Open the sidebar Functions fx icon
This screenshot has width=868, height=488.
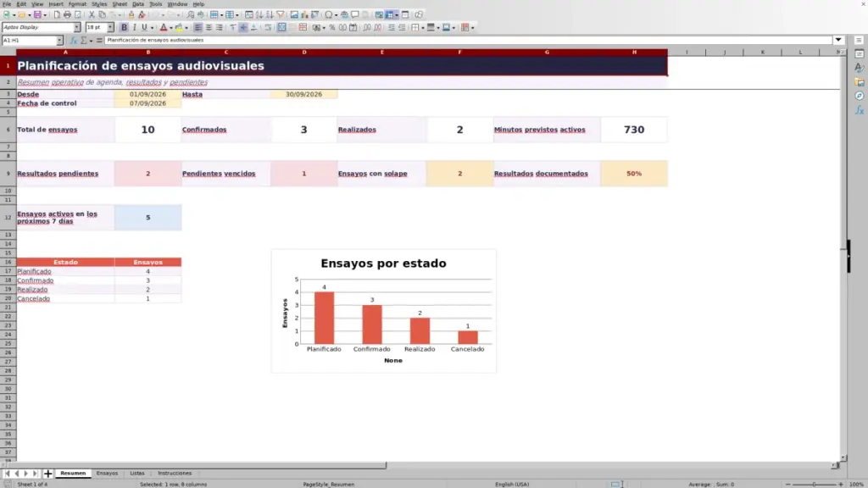pos(860,110)
